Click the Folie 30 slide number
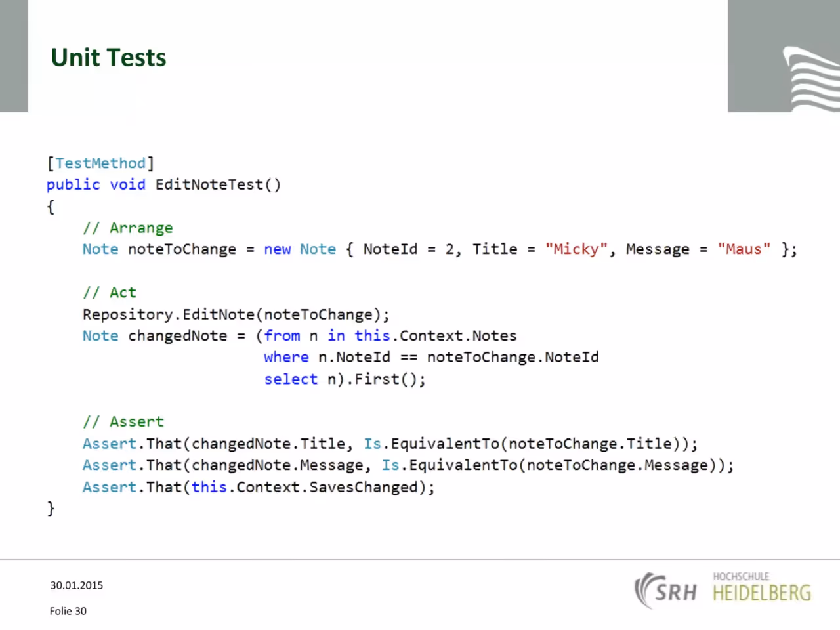This screenshot has width=840, height=630. tap(68, 611)
